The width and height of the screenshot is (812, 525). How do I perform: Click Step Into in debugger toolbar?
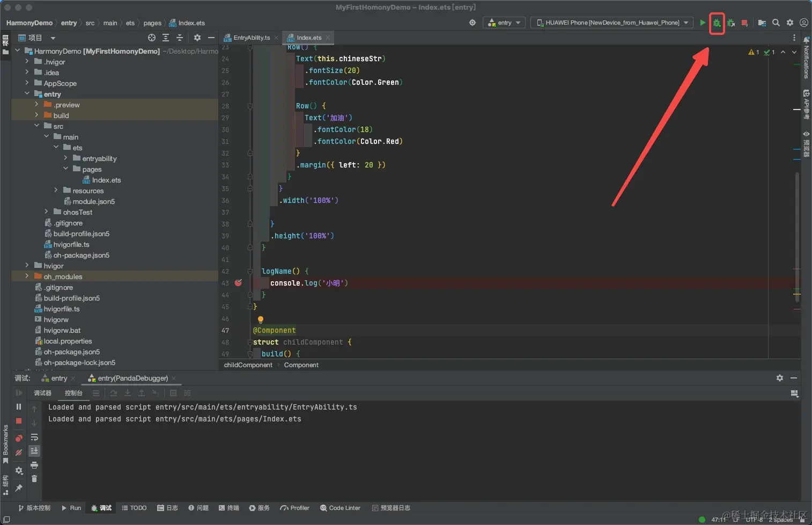click(x=128, y=393)
